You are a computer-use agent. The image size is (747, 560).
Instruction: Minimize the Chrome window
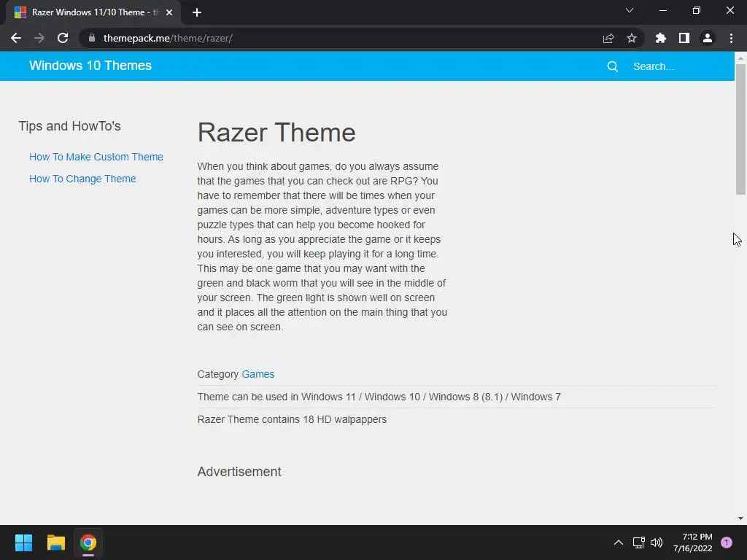coord(662,10)
